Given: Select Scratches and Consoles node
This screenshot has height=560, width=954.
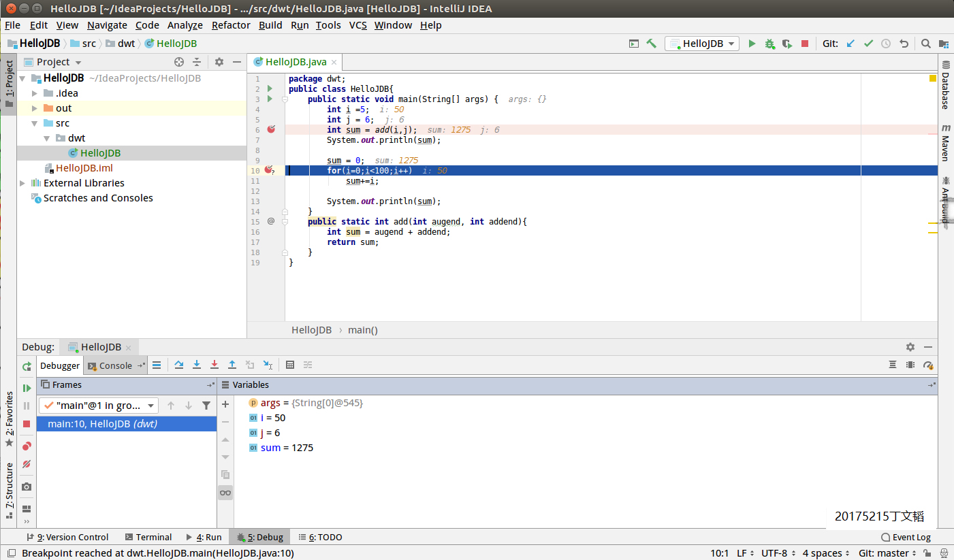Looking at the screenshot, I should (x=92, y=198).
